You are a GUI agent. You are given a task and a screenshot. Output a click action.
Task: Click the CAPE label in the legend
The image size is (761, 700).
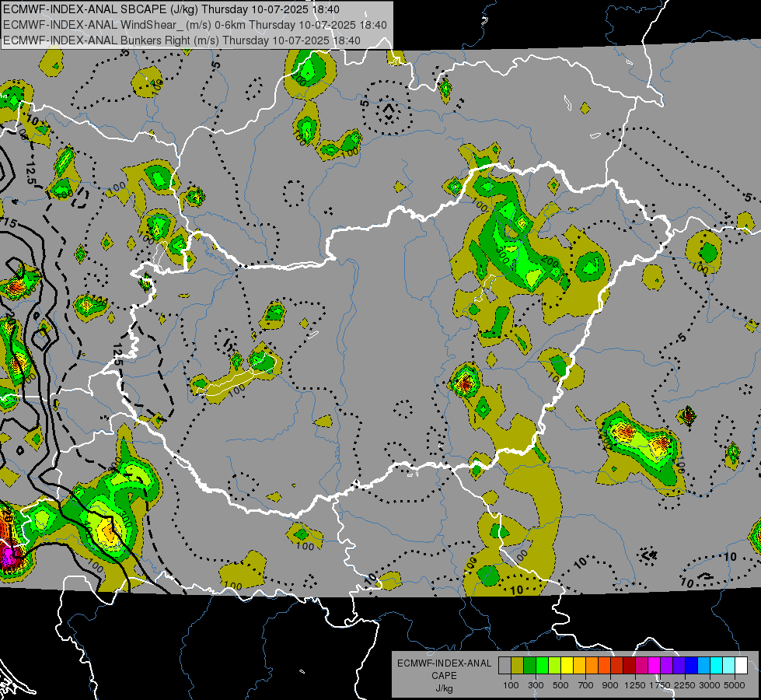coord(444,676)
